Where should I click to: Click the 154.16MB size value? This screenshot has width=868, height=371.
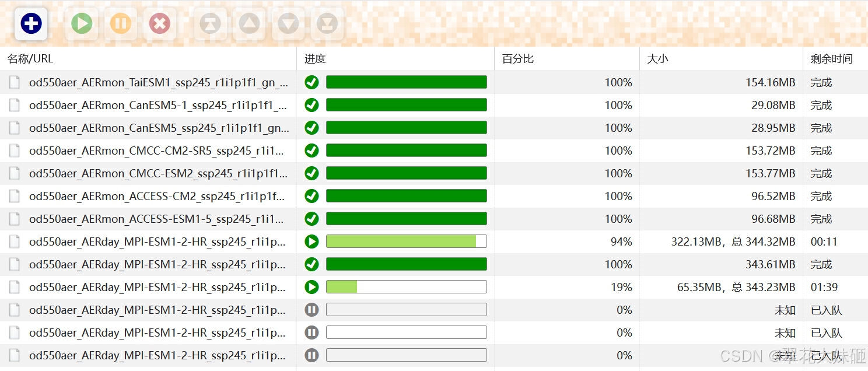click(771, 83)
